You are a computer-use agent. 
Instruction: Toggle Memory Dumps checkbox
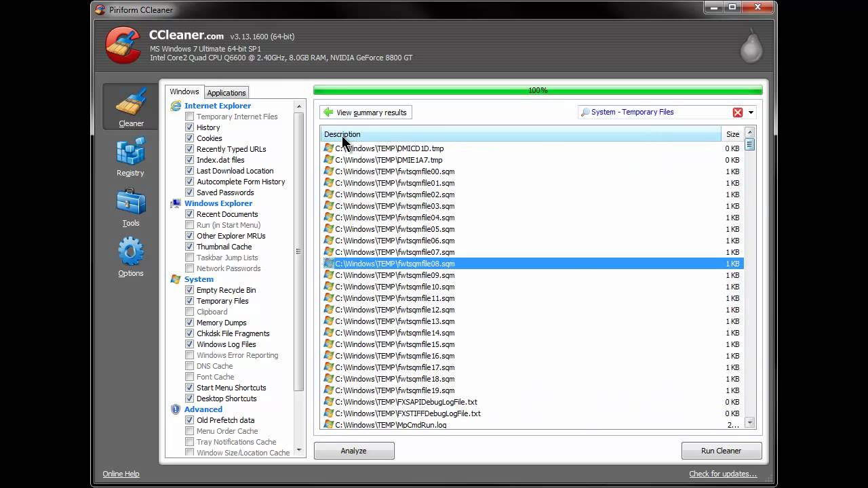coord(190,323)
